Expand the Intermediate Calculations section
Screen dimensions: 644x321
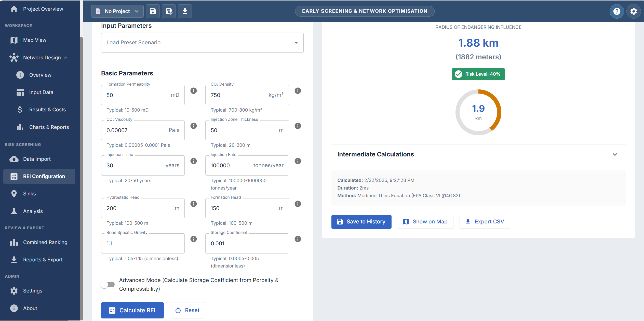(x=615, y=154)
